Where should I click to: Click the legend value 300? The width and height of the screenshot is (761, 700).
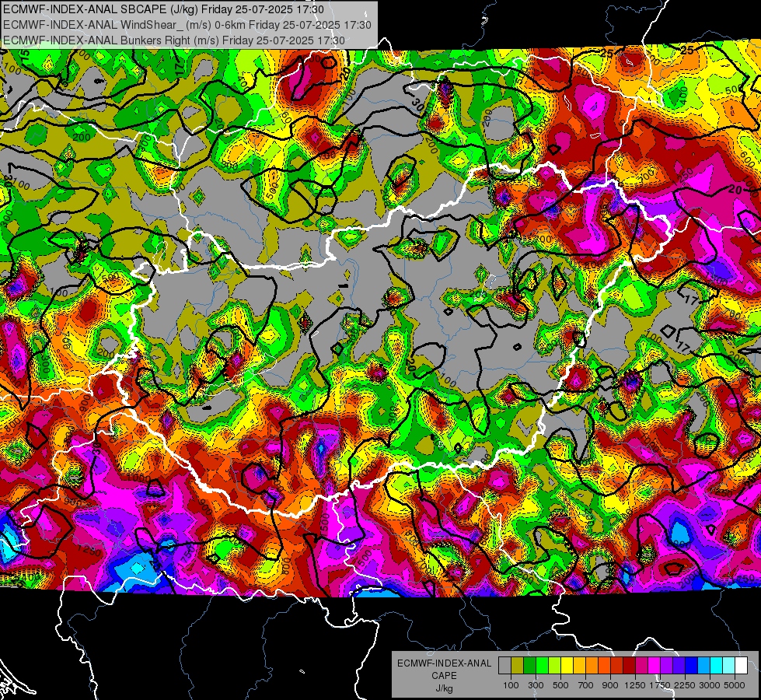[x=536, y=685]
